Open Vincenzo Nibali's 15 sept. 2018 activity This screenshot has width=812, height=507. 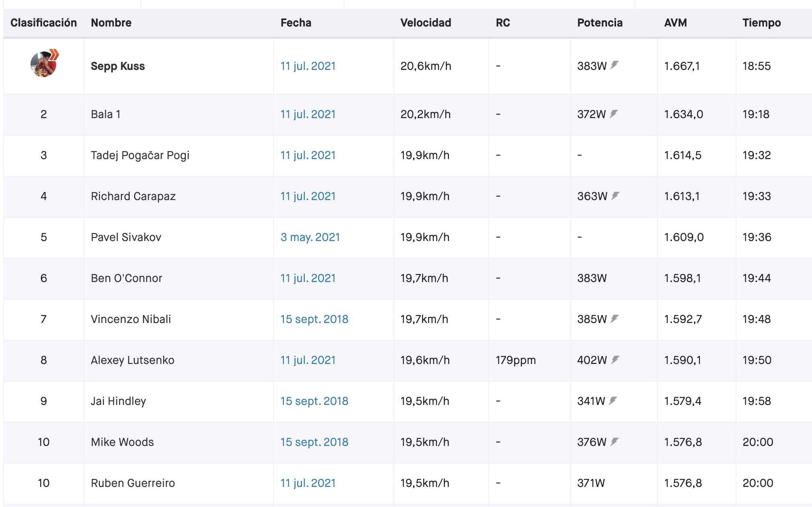(x=314, y=319)
